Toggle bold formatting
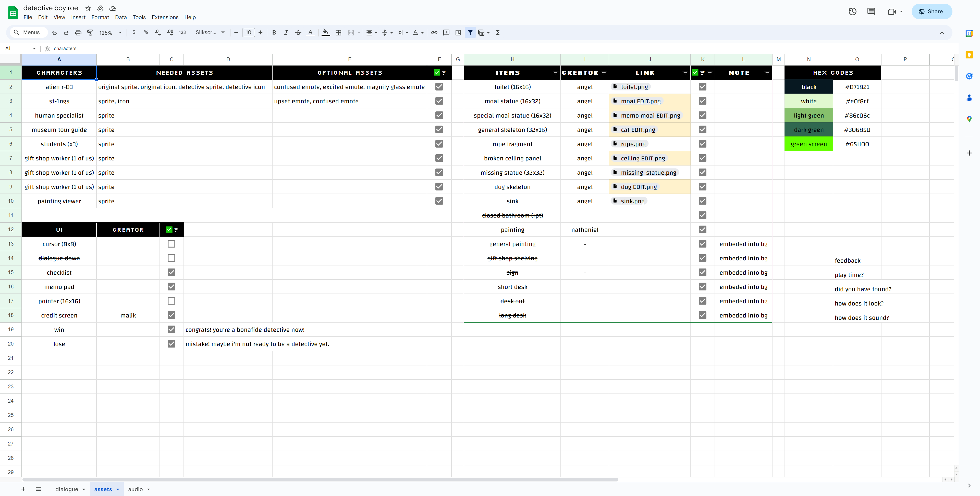Image resolution: width=980 pixels, height=496 pixels. (x=274, y=33)
